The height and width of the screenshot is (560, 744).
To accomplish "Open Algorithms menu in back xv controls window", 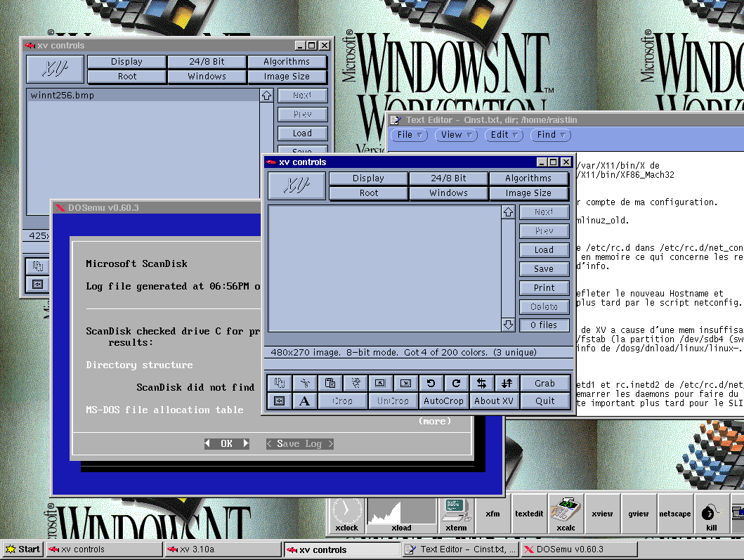I will 287,62.
